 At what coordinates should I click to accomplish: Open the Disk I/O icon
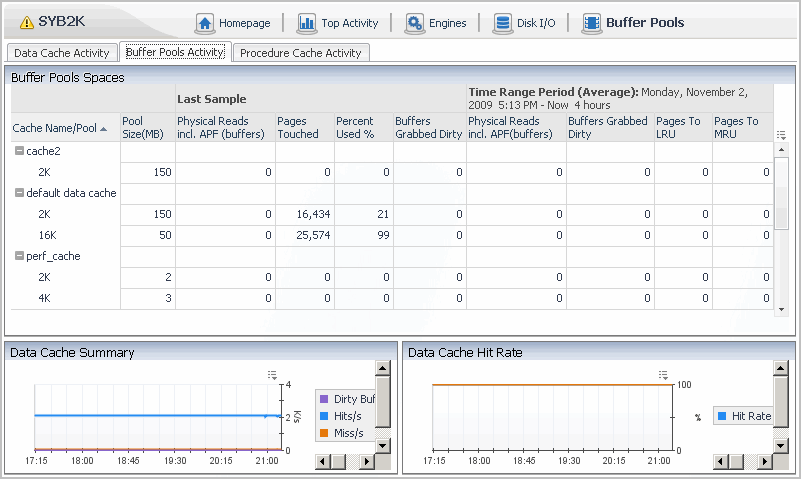(x=502, y=23)
